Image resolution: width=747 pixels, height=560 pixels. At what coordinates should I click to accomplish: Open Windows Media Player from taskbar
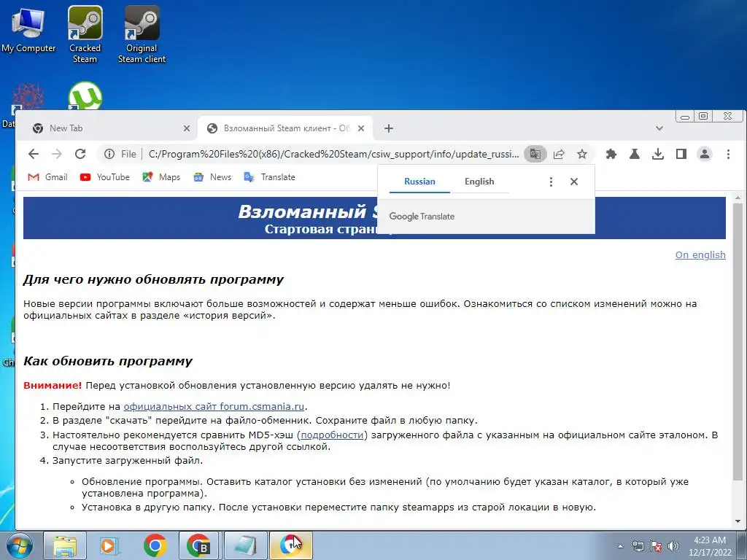point(109,545)
